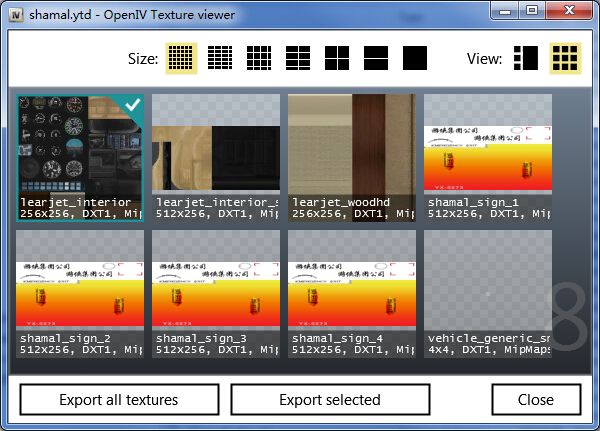Toggle the grid View mode icon
Image resolution: width=600 pixels, height=431 pixels.
coord(565,58)
